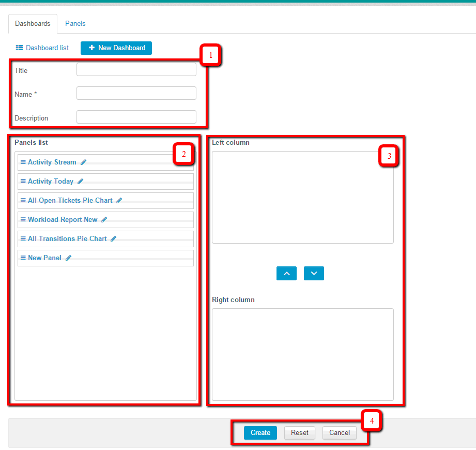Open editor for Workload Report New panel
The height and width of the screenshot is (450, 476).
[x=104, y=220]
